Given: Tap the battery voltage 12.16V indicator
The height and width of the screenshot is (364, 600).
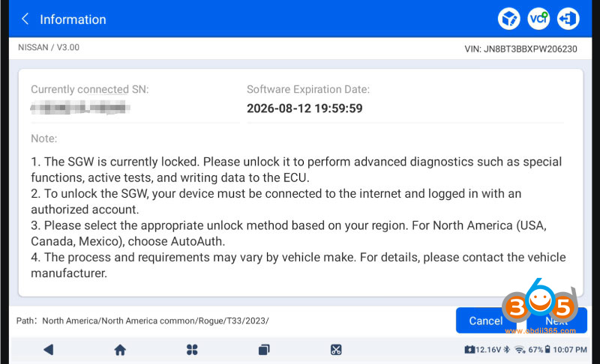Looking at the screenshot, I should (482, 350).
